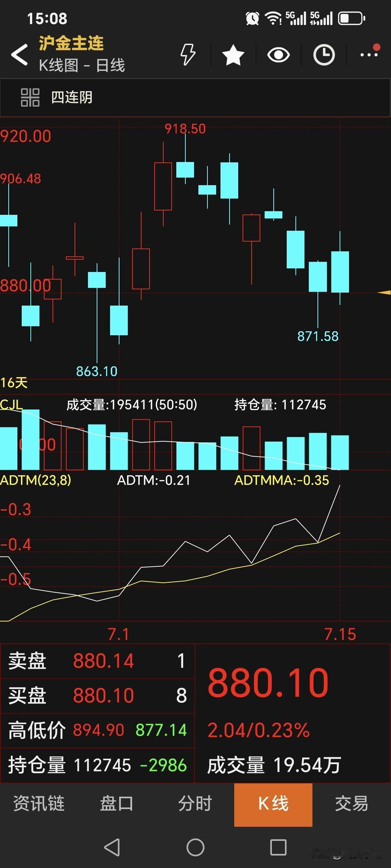
Task: Tap the 871.58 low marker
Action: [318, 336]
